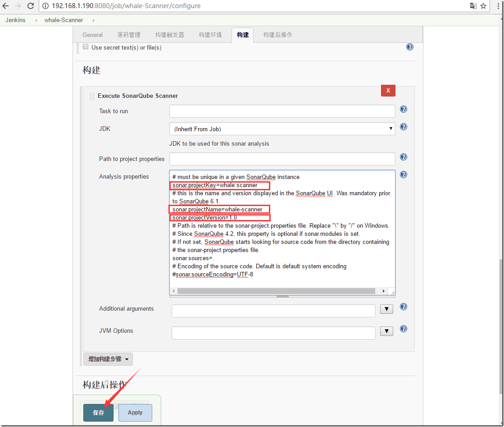This screenshot has width=504, height=427.
Task: Click the page vertical scrollbar thumb
Action: pos(501,326)
